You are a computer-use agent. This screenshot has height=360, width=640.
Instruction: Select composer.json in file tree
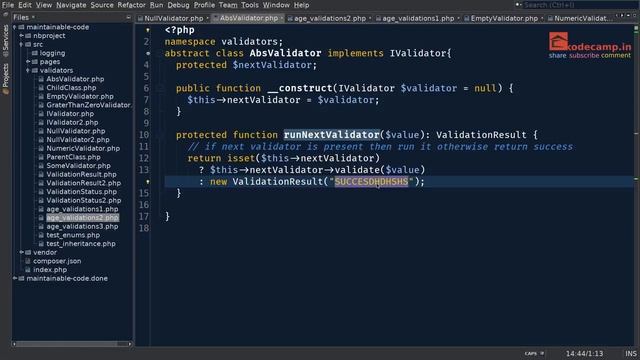57,261
